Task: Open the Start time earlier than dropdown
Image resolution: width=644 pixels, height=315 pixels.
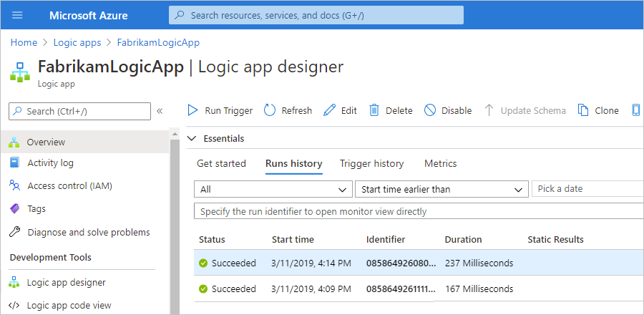Action: (x=441, y=189)
